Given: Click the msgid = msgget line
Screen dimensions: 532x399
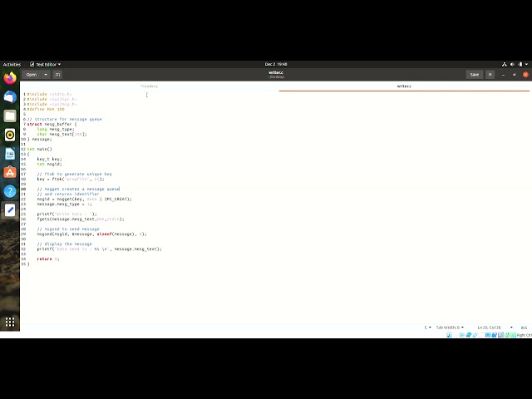Looking at the screenshot, I should 84,199.
